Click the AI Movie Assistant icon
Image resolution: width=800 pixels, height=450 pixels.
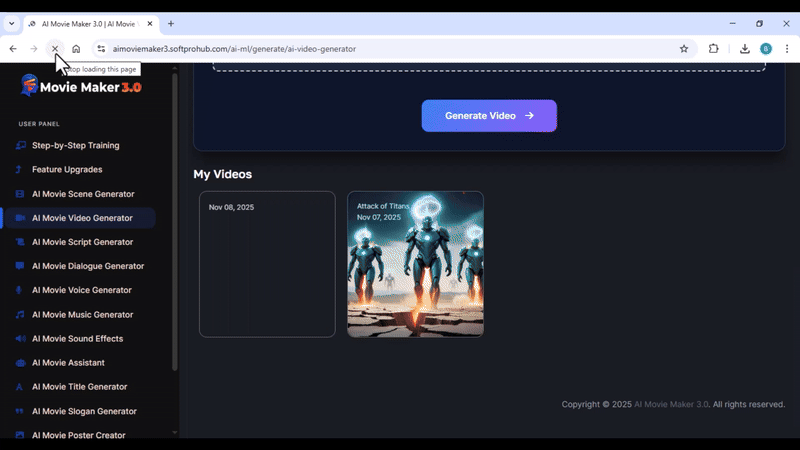pyautogui.click(x=20, y=363)
